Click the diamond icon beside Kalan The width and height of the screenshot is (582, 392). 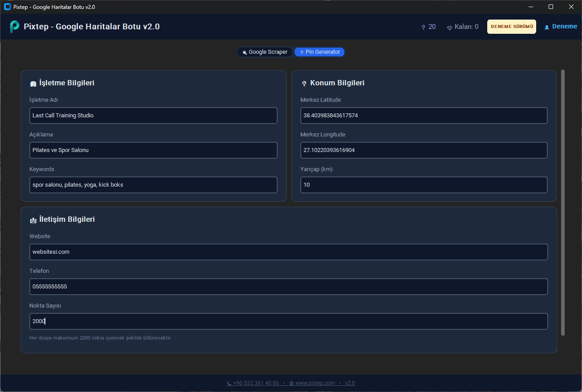pyautogui.click(x=449, y=28)
